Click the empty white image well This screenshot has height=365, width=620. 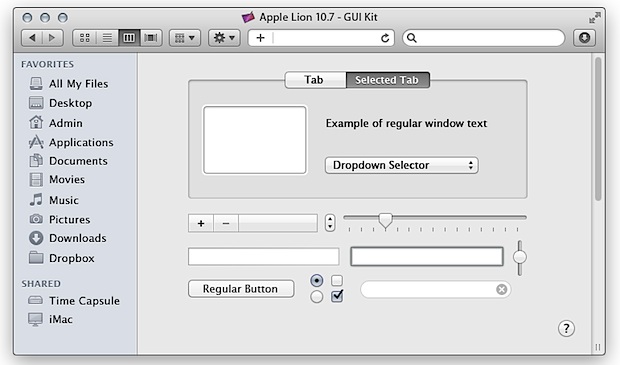(255, 140)
